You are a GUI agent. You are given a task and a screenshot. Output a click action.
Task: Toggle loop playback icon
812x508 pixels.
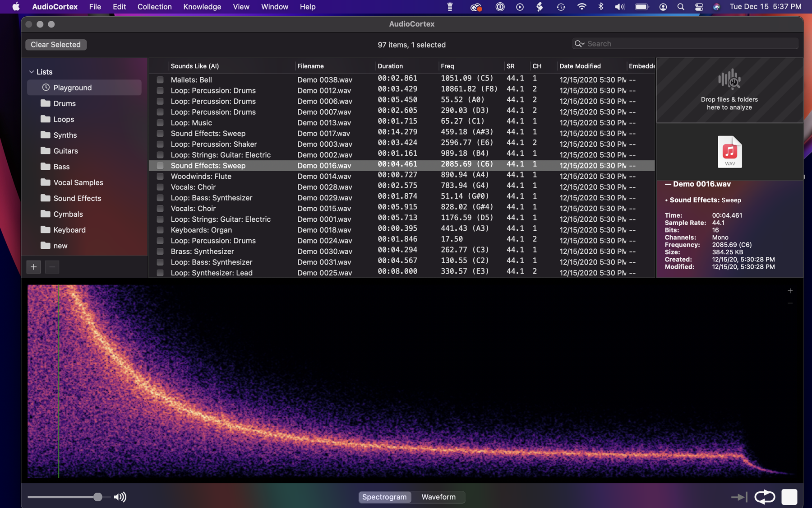[764, 497]
